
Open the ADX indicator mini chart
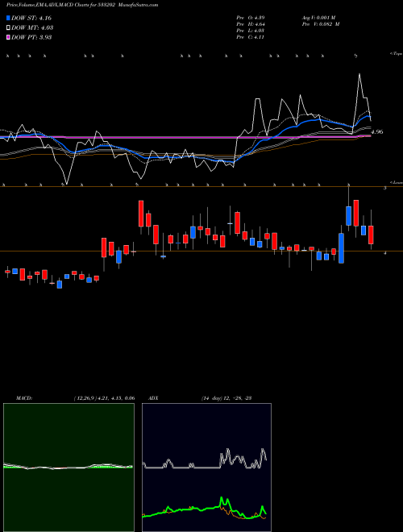pos(206,468)
